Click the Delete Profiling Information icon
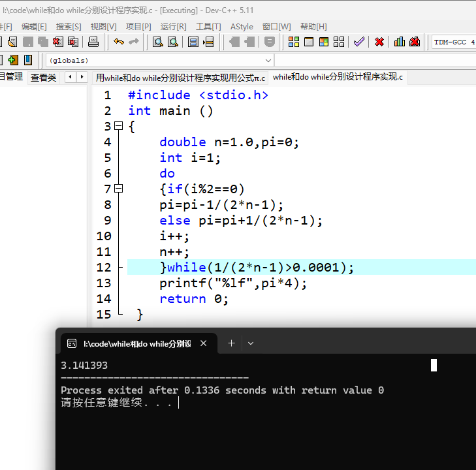The image size is (476, 470). 415,42
